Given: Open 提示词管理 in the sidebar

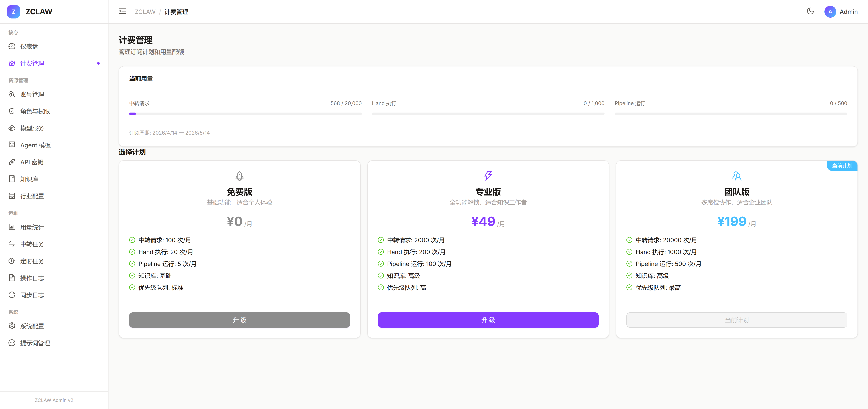Looking at the screenshot, I should point(35,343).
